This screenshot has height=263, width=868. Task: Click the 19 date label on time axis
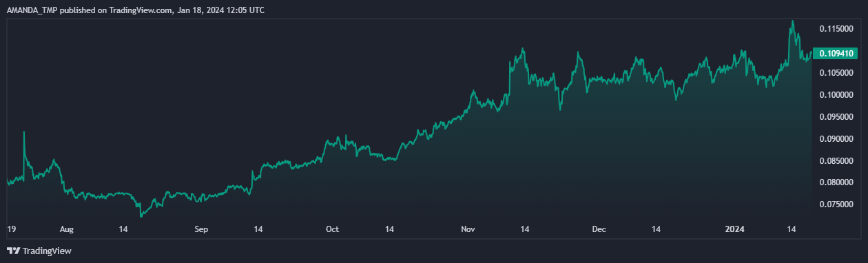11,229
